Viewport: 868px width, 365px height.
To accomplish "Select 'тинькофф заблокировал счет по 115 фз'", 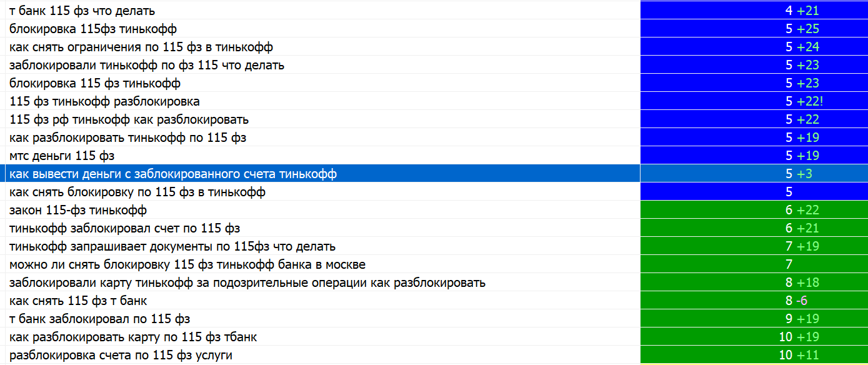I will [124, 228].
